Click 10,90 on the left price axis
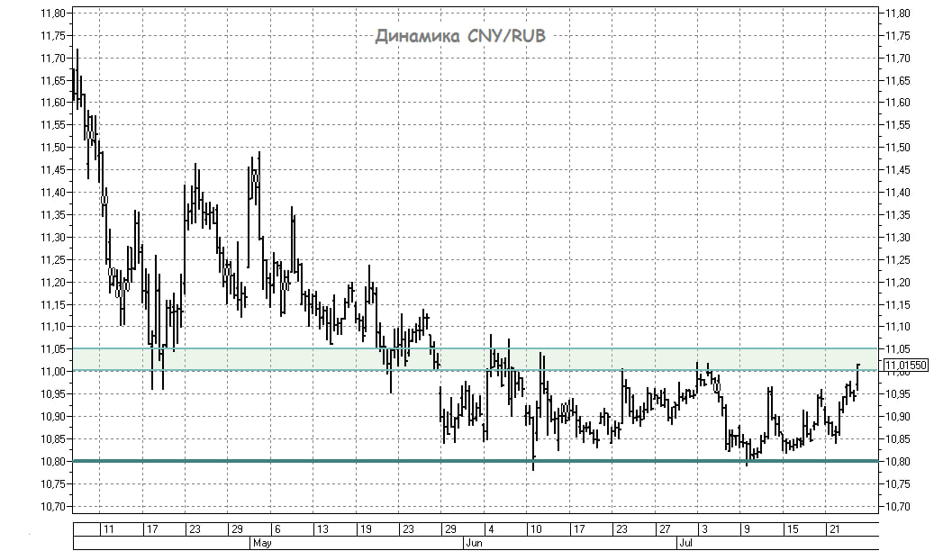 (x=54, y=417)
